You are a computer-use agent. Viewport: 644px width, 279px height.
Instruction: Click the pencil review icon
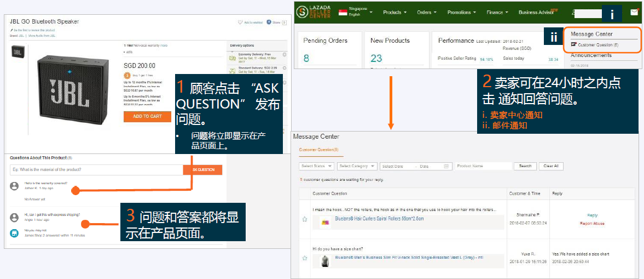(11, 31)
